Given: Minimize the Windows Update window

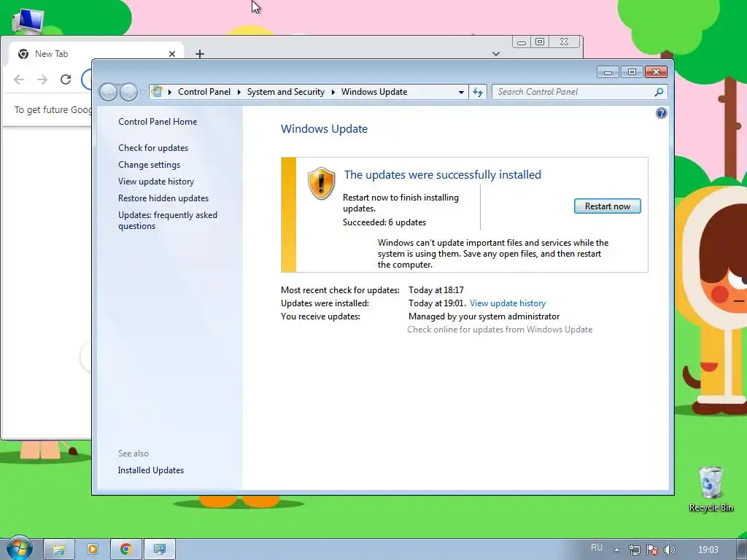Looking at the screenshot, I should click(608, 72).
